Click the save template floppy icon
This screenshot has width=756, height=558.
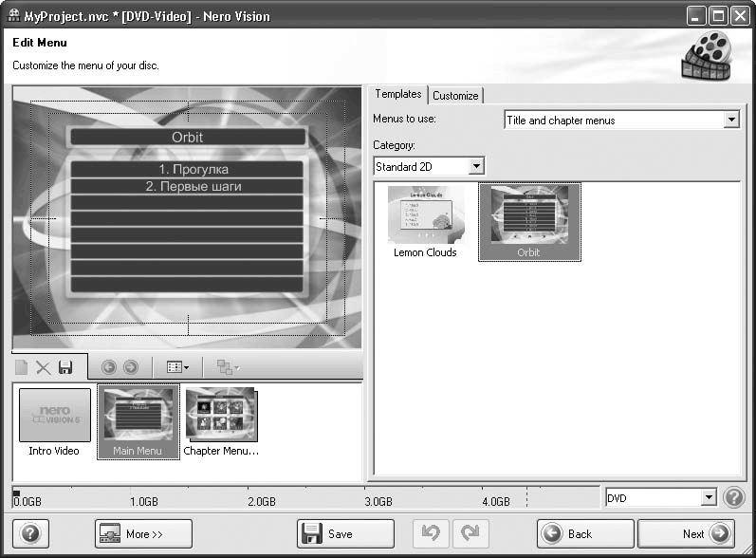[x=65, y=367]
